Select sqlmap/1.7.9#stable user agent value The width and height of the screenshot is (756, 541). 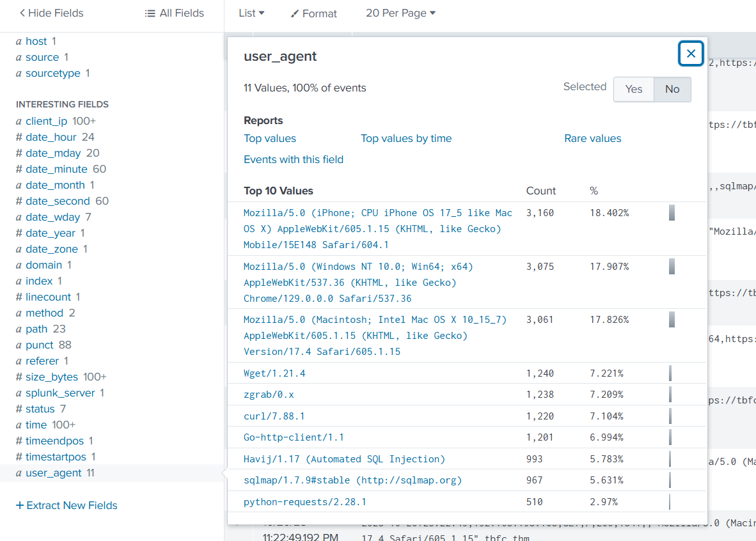click(352, 480)
